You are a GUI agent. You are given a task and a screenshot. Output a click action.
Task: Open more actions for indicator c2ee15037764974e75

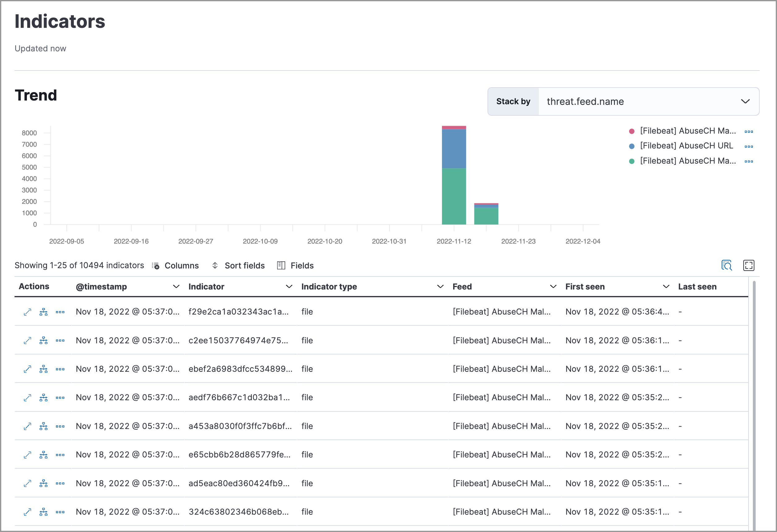(60, 340)
